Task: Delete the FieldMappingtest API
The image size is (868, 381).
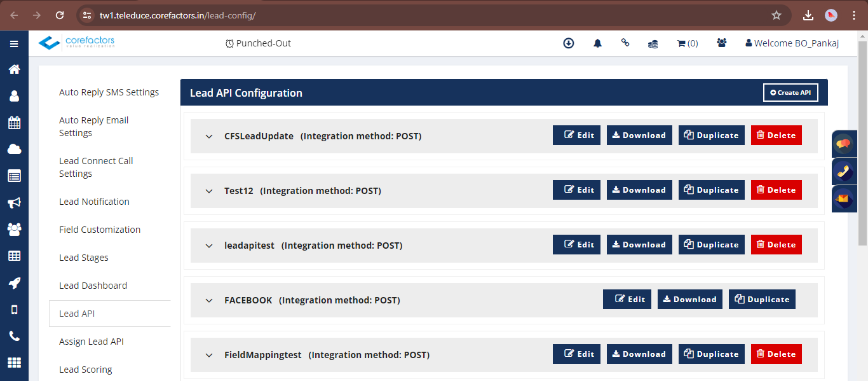Action: pyautogui.click(x=776, y=354)
